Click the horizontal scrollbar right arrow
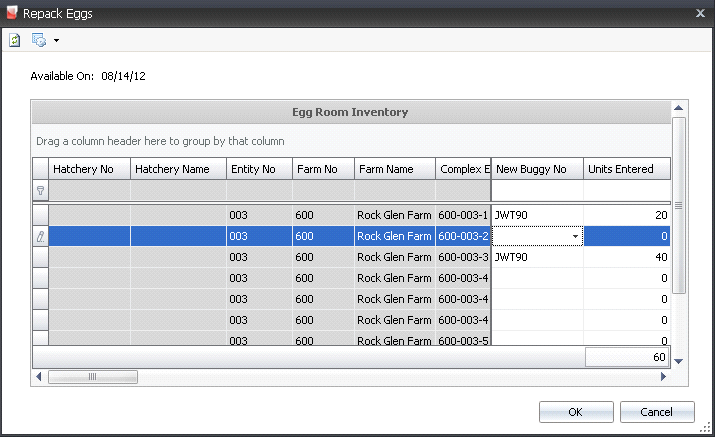 click(662, 377)
